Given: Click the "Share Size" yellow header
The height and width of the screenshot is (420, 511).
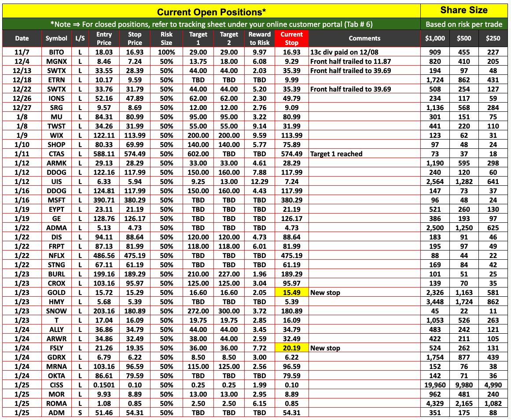Looking at the screenshot, I should (464, 11).
